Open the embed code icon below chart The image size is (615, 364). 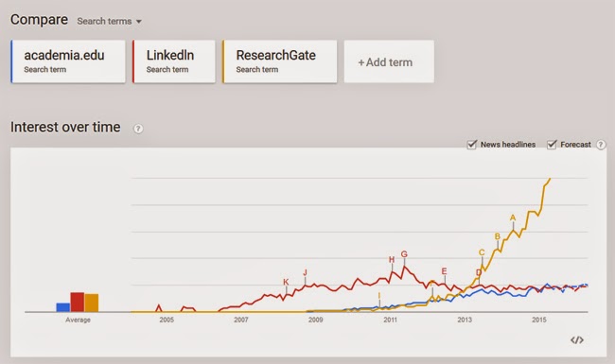coord(576,340)
